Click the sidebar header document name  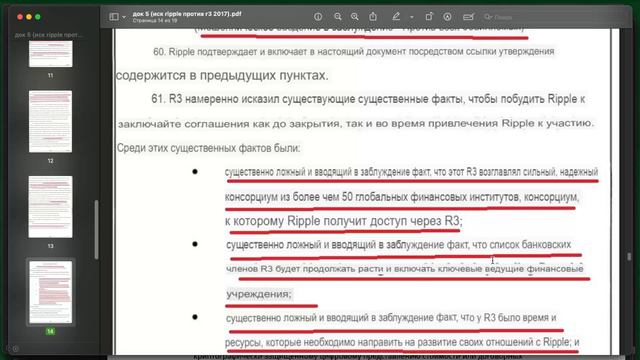coord(49,35)
